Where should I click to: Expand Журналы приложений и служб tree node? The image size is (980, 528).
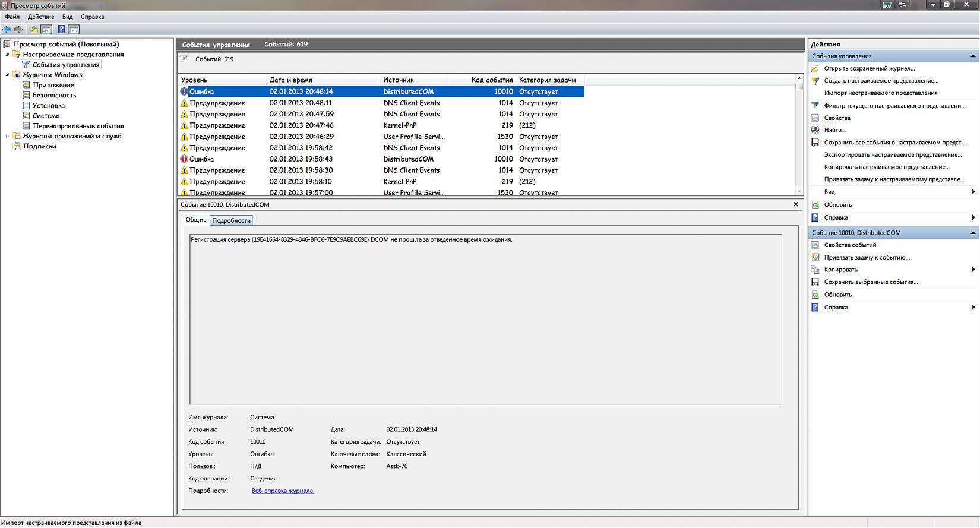(7, 136)
